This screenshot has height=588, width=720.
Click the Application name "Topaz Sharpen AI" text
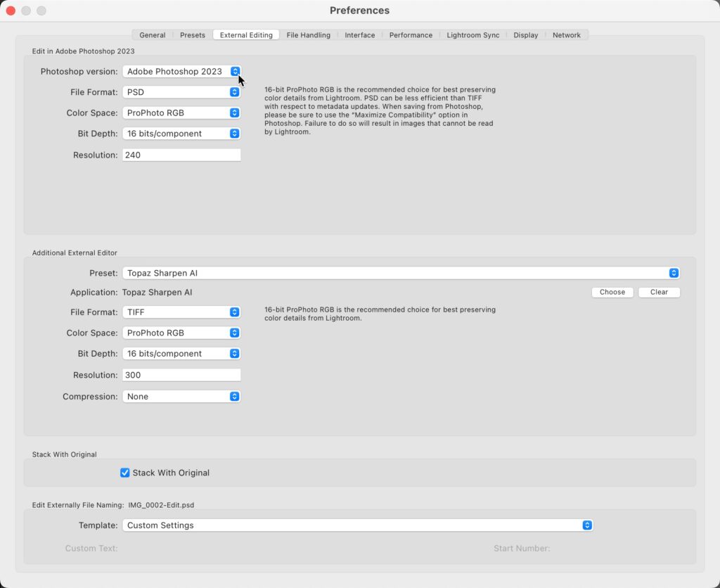click(157, 292)
